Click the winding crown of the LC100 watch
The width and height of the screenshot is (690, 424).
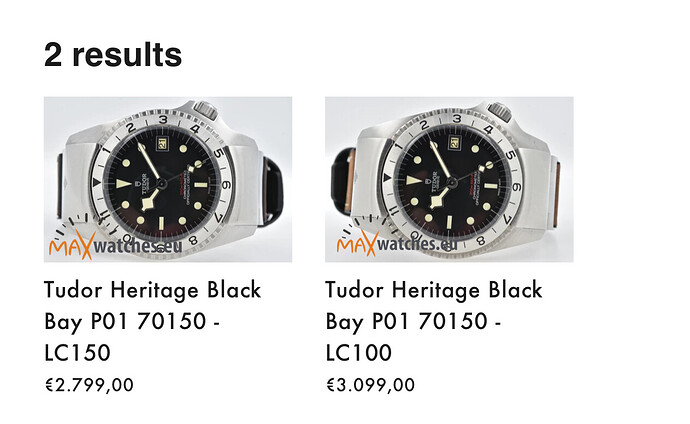point(499,112)
